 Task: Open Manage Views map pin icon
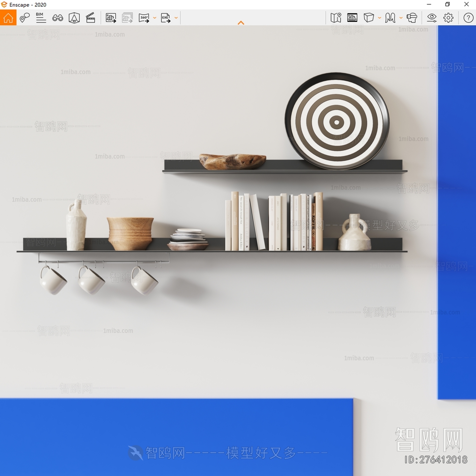[x=25, y=18]
